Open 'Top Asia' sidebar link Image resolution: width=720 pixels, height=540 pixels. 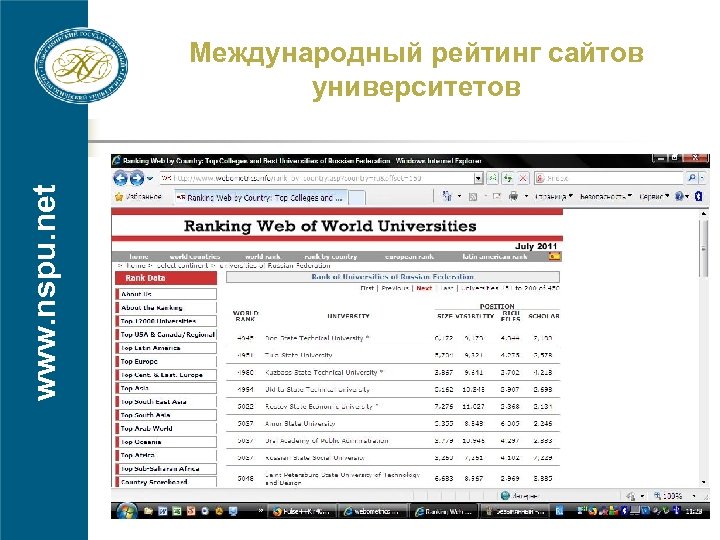pyautogui.click(x=166, y=388)
